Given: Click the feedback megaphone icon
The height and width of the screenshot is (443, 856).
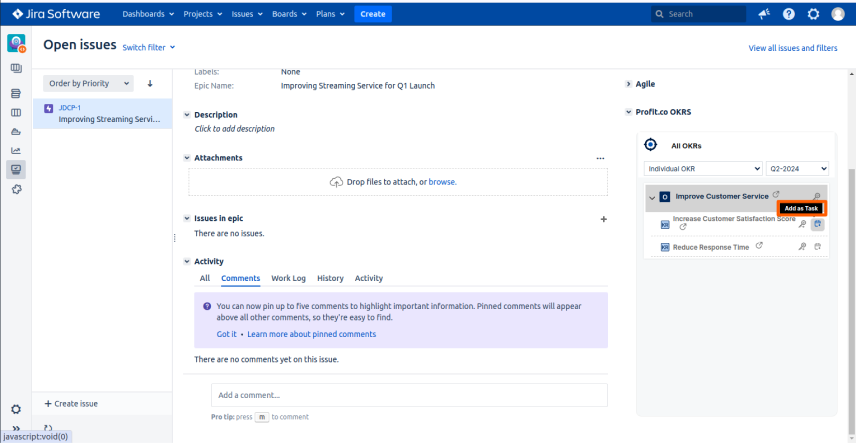Looking at the screenshot, I should 764,14.
